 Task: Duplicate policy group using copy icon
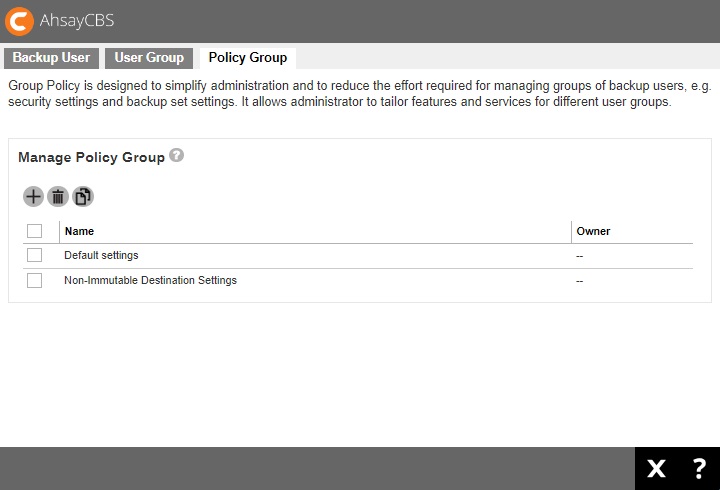click(x=83, y=197)
